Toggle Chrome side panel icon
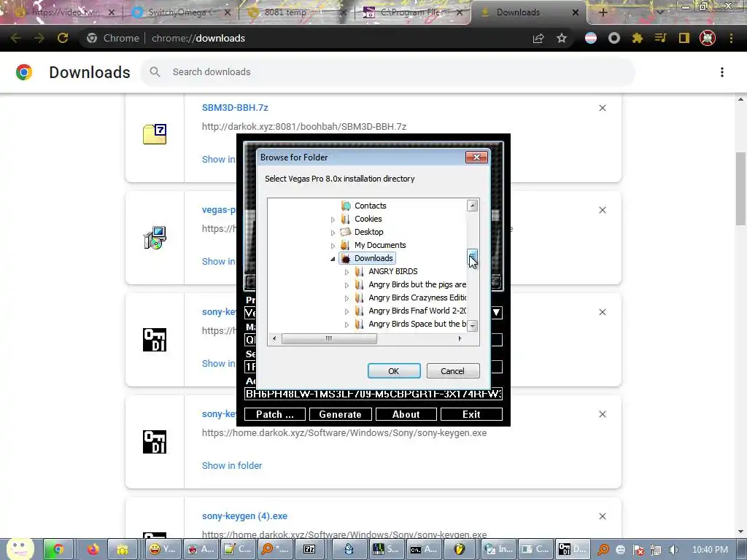Viewport: 747px width, 560px height. 684,38
